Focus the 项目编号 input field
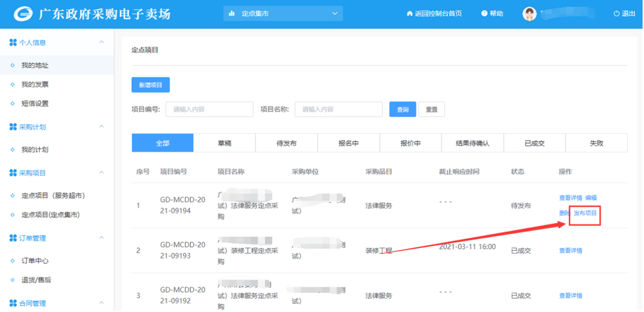 click(x=209, y=109)
